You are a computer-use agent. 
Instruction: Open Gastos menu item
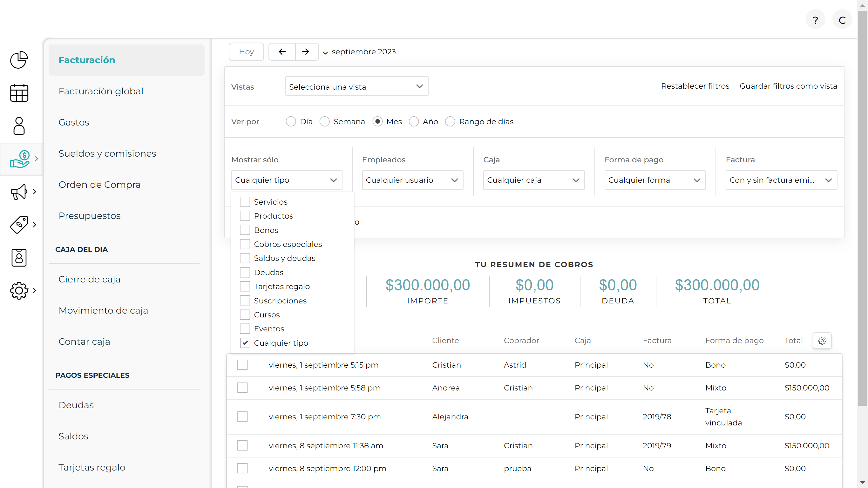74,122
